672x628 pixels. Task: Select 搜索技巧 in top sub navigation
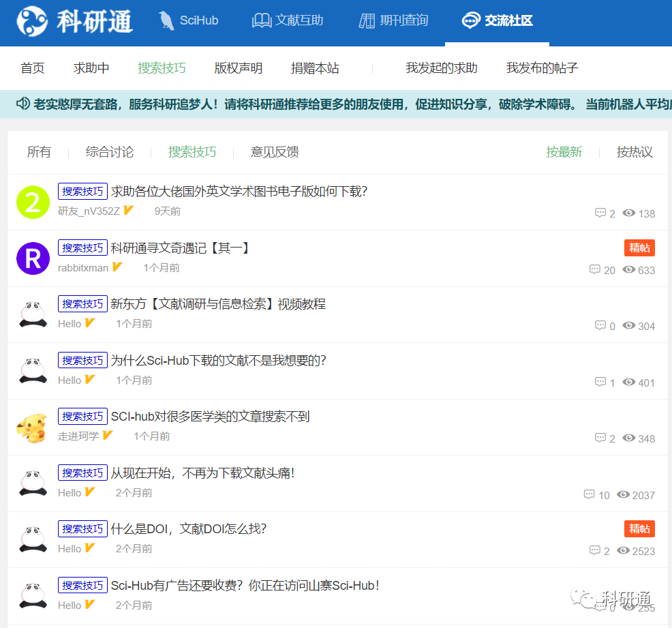click(162, 68)
